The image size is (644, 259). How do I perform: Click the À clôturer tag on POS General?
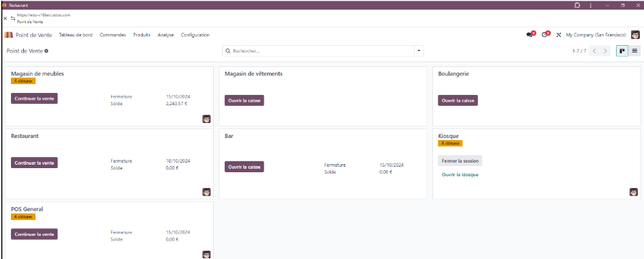(x=23, y=217)
